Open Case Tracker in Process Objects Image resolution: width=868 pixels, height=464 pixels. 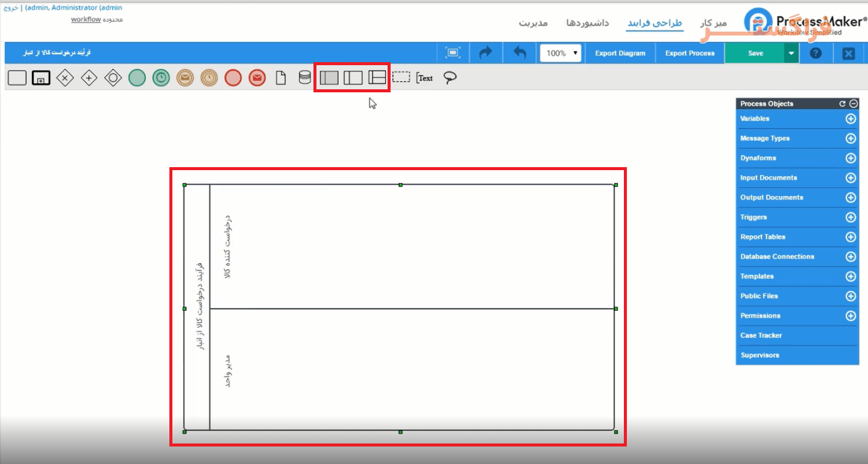pos(761,335)
